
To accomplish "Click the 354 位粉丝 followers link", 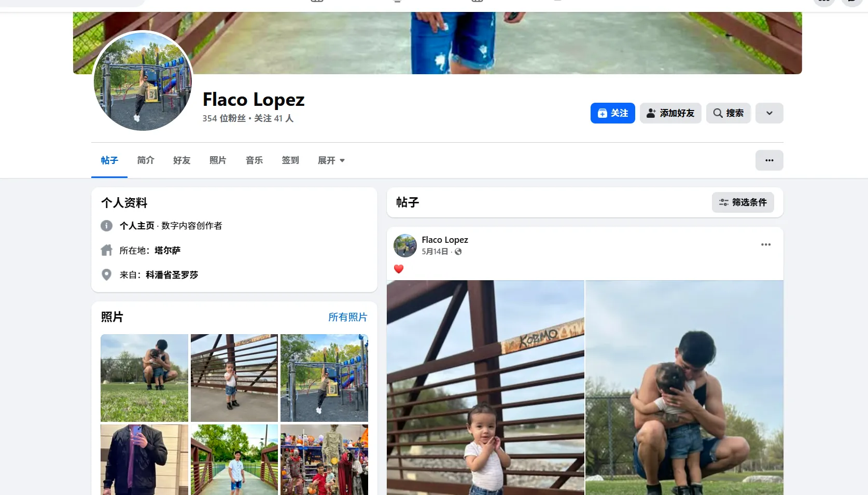I will pyautogui.click(x=224, y=118).
